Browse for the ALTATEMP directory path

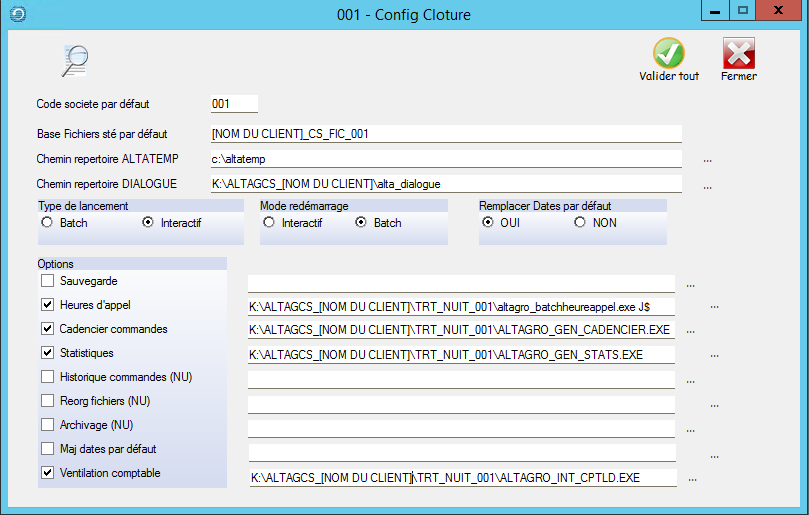[x=707, y=159]
